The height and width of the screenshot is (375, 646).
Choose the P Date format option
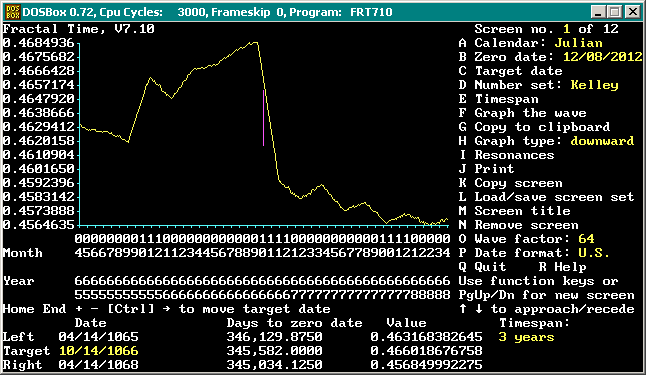click(534, 253)
